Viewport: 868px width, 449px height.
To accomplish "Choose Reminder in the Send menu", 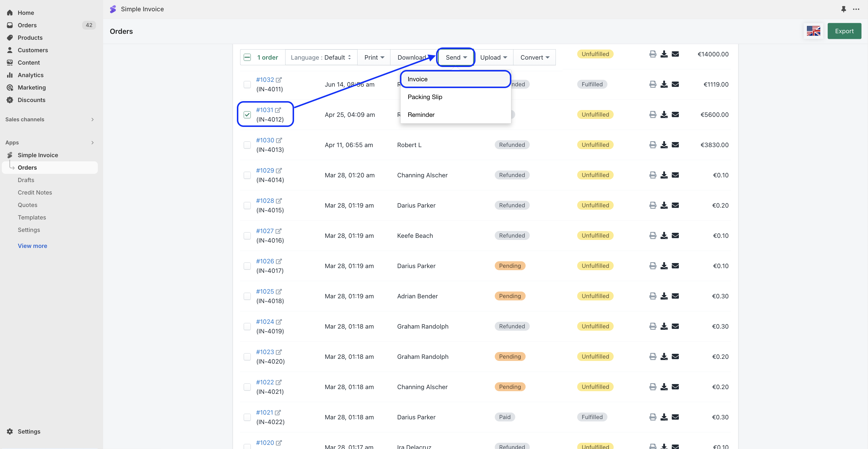I will point(421,114).
